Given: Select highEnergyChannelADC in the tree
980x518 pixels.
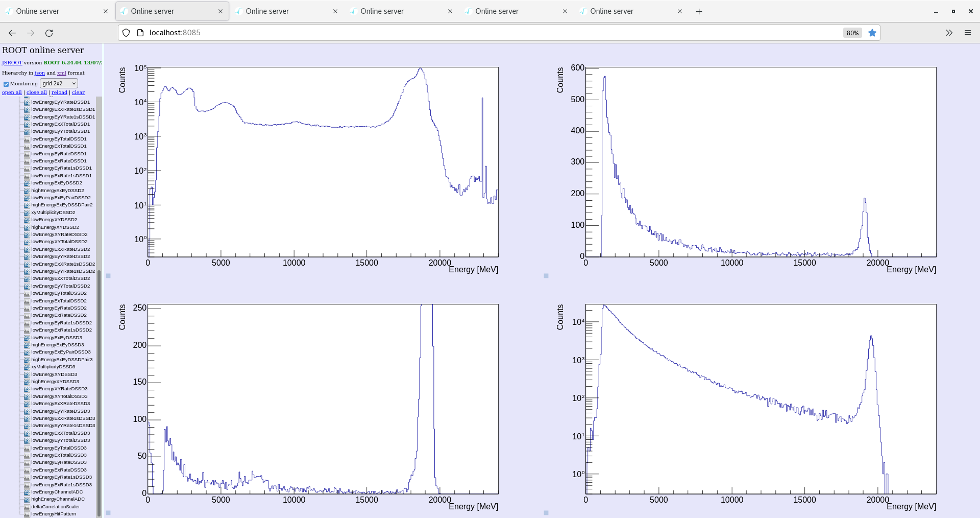Looking at the screenshot, I should [58, 499].
